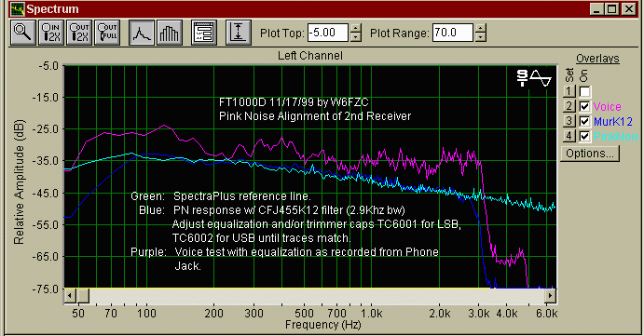Click the Zoom In 2X button
Viewport: 644px width, 336px height.
pos(51,33)
